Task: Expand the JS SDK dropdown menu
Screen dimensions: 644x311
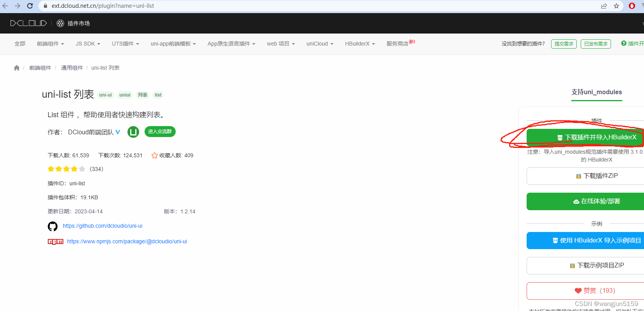Action: [88, 44]
